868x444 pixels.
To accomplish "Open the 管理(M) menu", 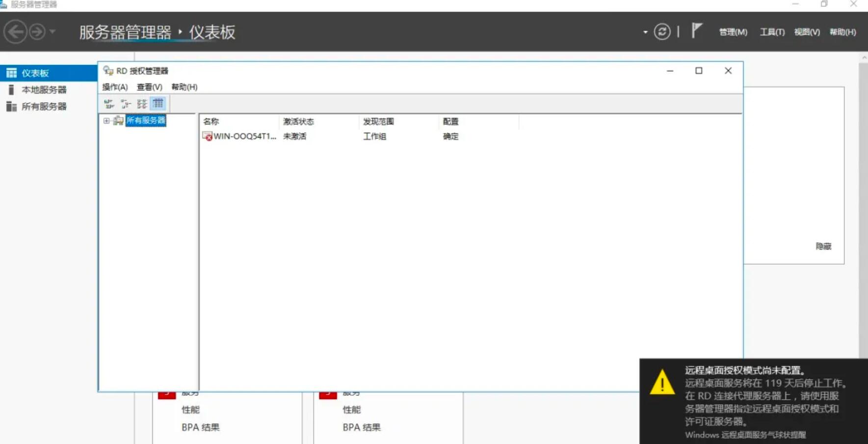I will [x=733, y=32].
